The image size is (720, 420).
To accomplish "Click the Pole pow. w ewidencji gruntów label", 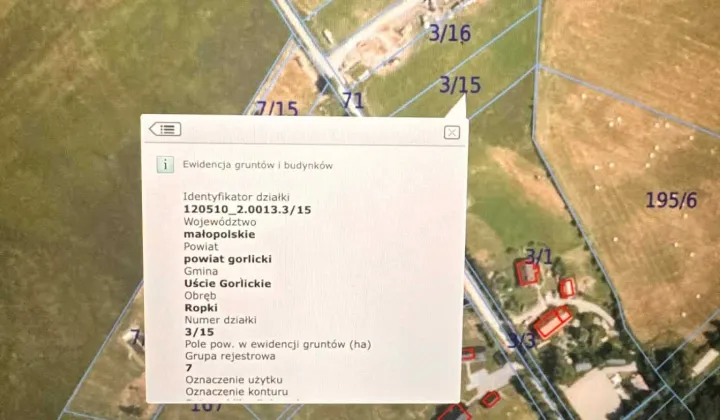I will (278, 344).
